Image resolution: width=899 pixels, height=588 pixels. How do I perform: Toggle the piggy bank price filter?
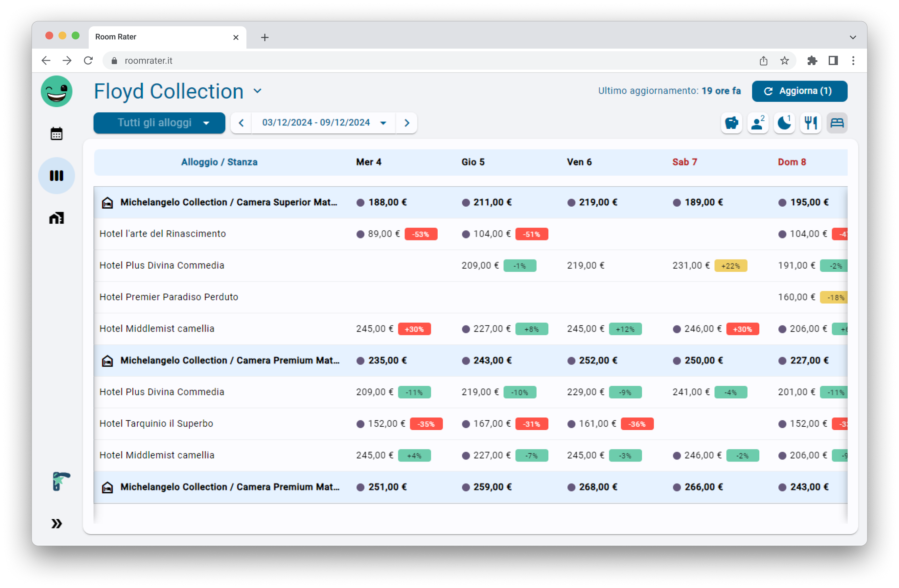(732, 123)
